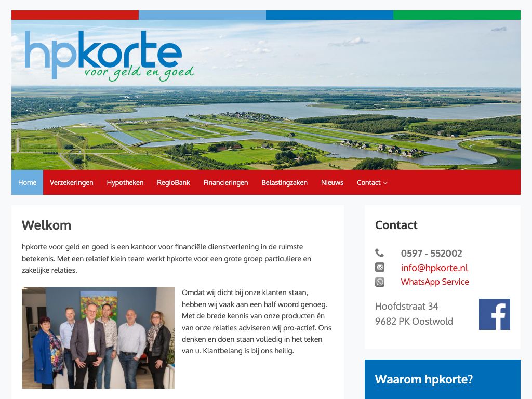The image size is (532, 399).
Task: Click the envelope email icon
Action: point(380,268)
